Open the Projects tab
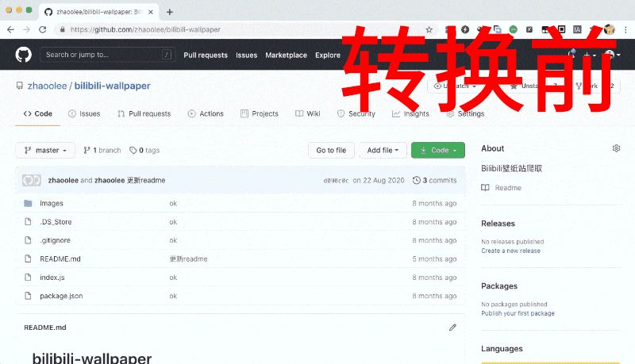The width and height of the screenshot is (635, 364). tap(260, 113)
